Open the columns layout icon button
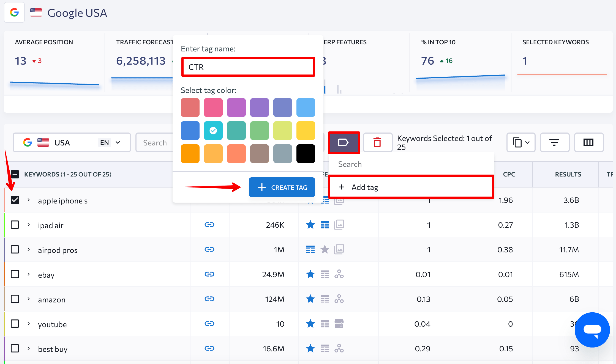The width and height of the screenshot is (616, 364). tap(588, 142)
